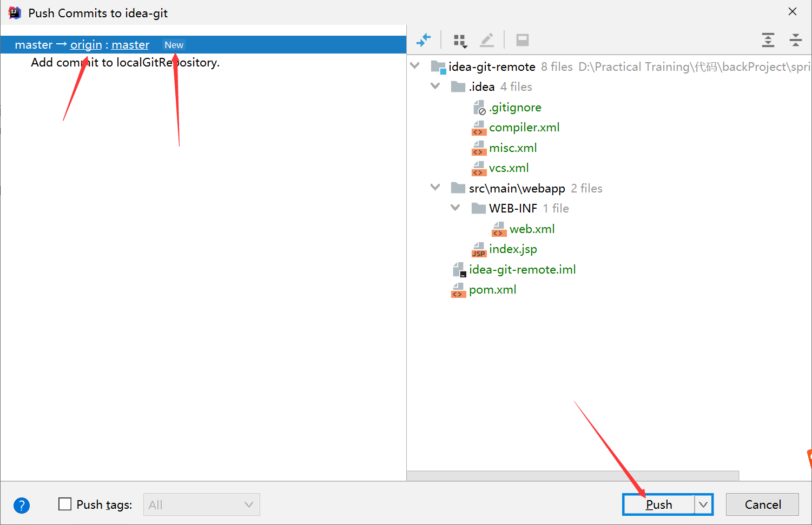Click the local master branch text
The height and width of the screenshot is (525, 812).
tap(34, 45)
